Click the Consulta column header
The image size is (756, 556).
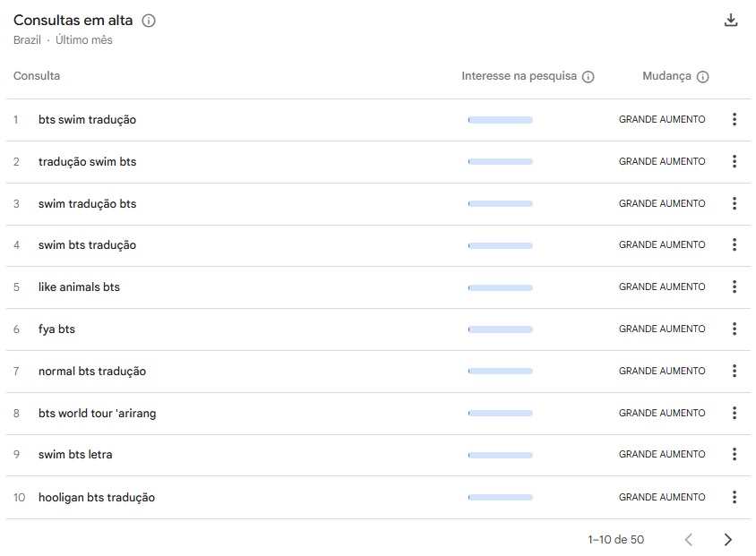tap(37, 76)
